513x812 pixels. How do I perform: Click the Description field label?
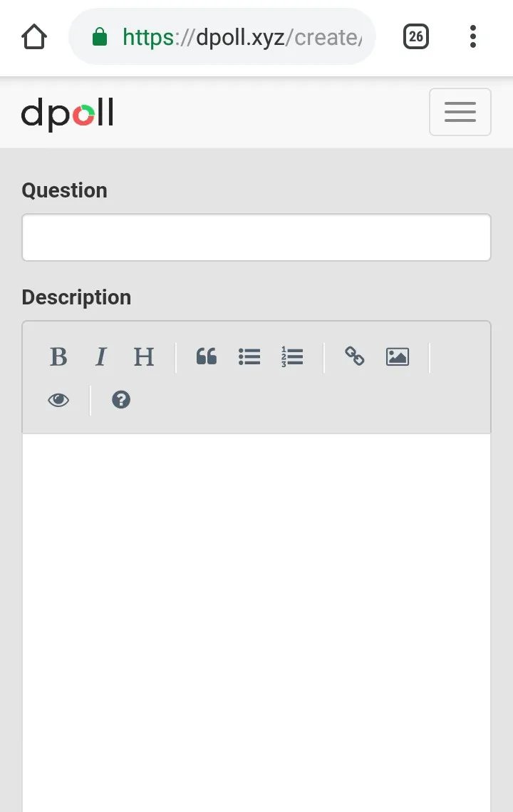[76, 297]
